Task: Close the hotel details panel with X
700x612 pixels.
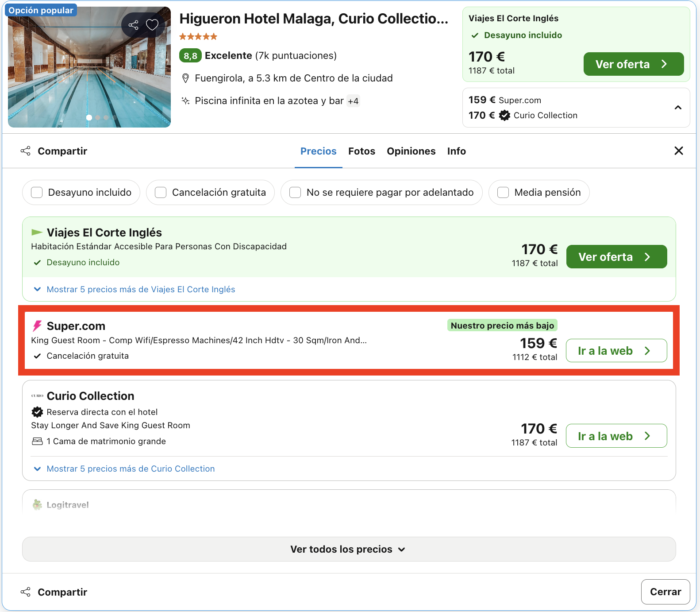Action: tap(679, 151)
